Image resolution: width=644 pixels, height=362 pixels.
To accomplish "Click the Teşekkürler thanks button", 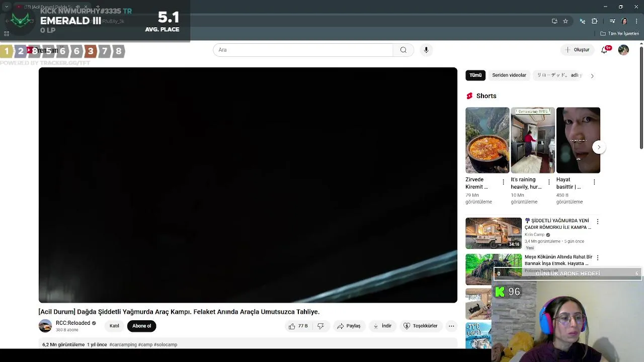I will (421, 326).
